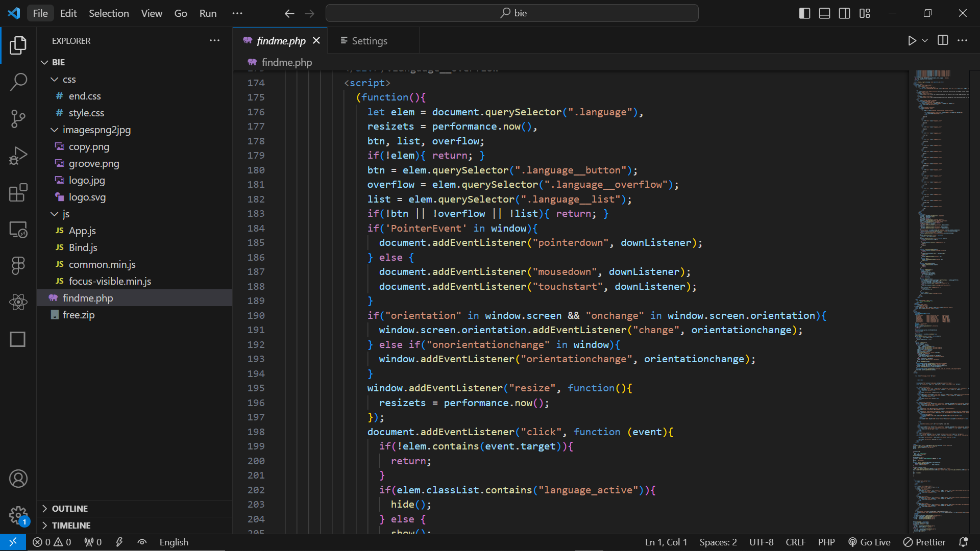Expand the OUTLINE section
The height and width of the screenshot is (551, 980).
pyautogui.click(x=70, y=509)
